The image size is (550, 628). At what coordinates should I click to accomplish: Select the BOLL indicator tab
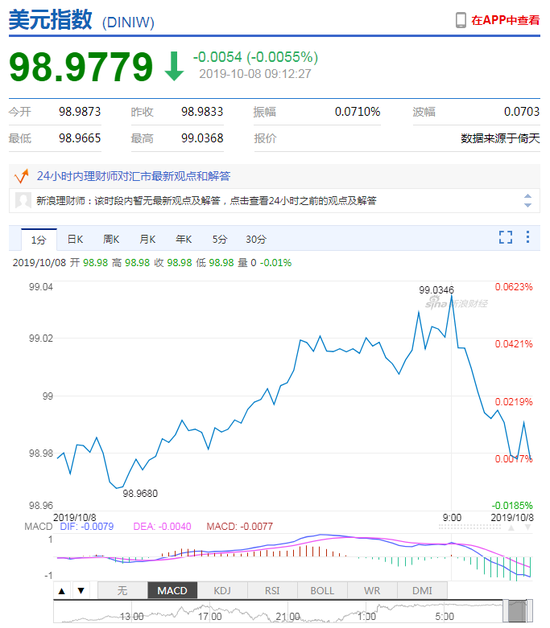pos(322,590)
